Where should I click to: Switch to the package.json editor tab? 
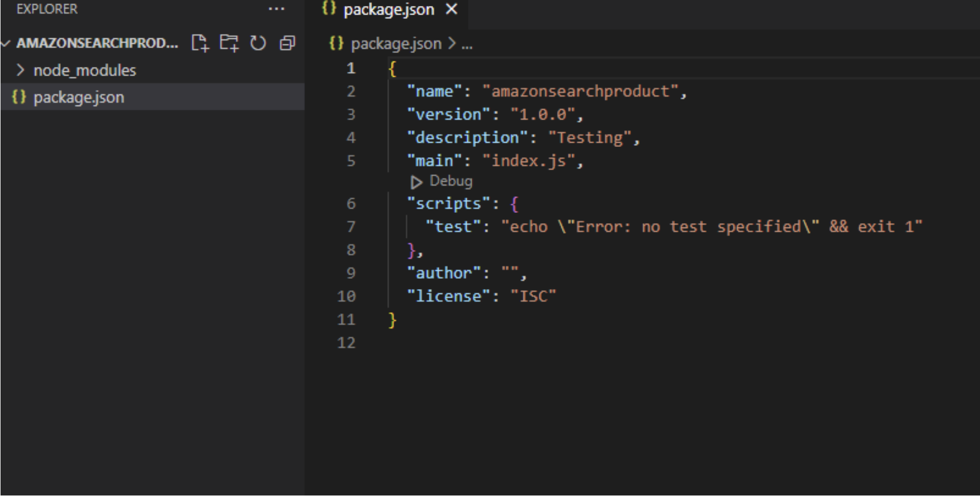pyautogui.click(x=388, y=10)
